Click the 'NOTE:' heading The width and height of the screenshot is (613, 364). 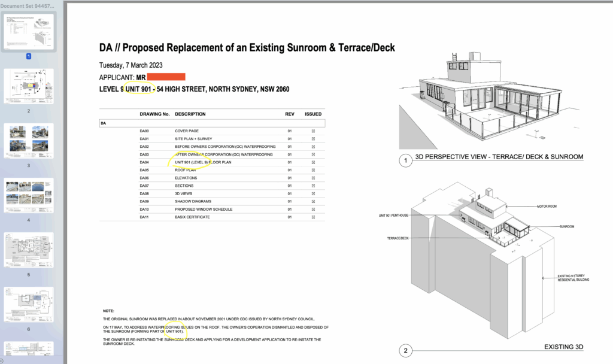(x=109, y=311)
